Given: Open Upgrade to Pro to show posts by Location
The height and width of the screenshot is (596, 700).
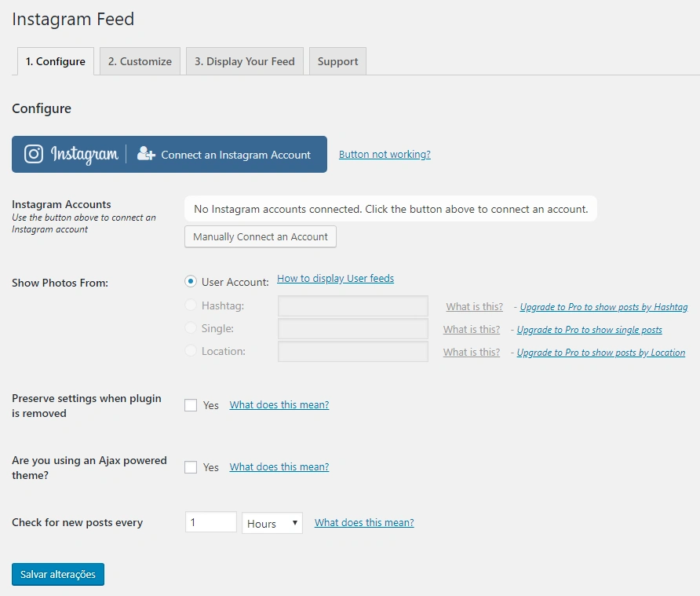Looking at the screenshot, I should pyautogui.click(x=601, y=353).
